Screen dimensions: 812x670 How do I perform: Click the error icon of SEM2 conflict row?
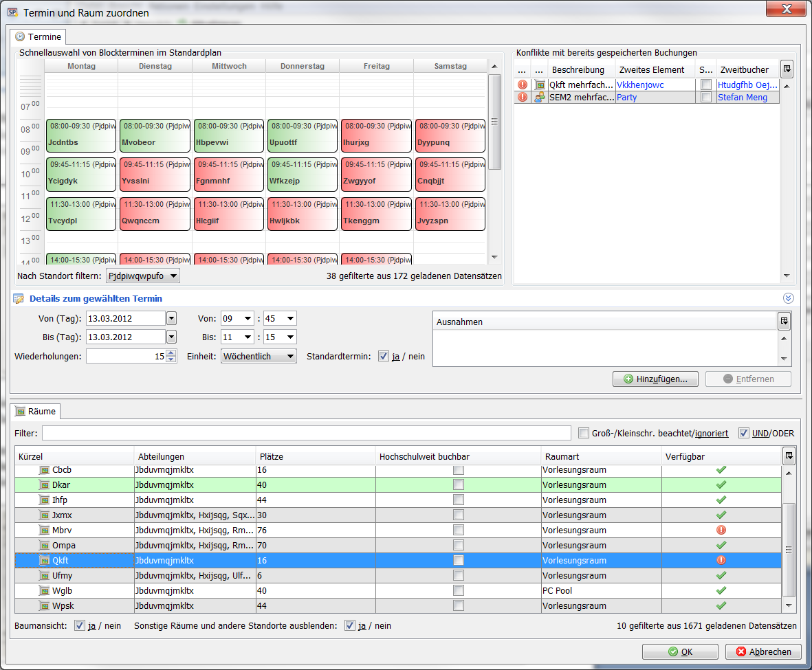pos(523,98)
